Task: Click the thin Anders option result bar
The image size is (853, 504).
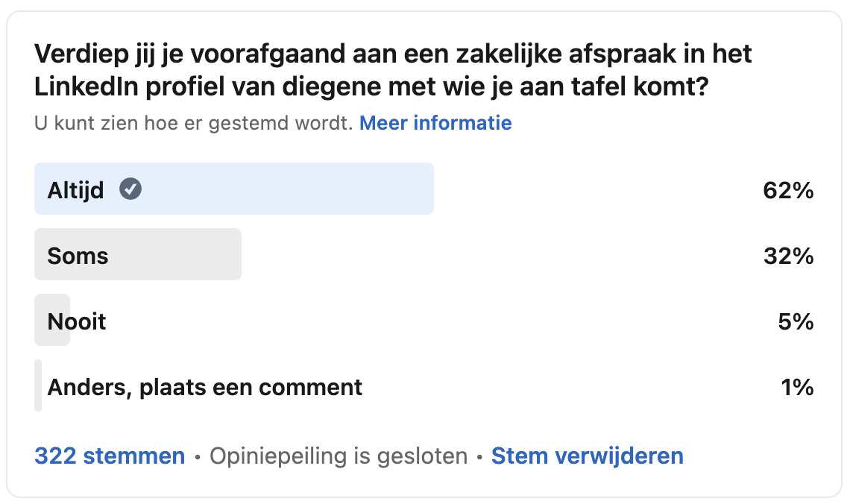Action: [x=38, y=385]
